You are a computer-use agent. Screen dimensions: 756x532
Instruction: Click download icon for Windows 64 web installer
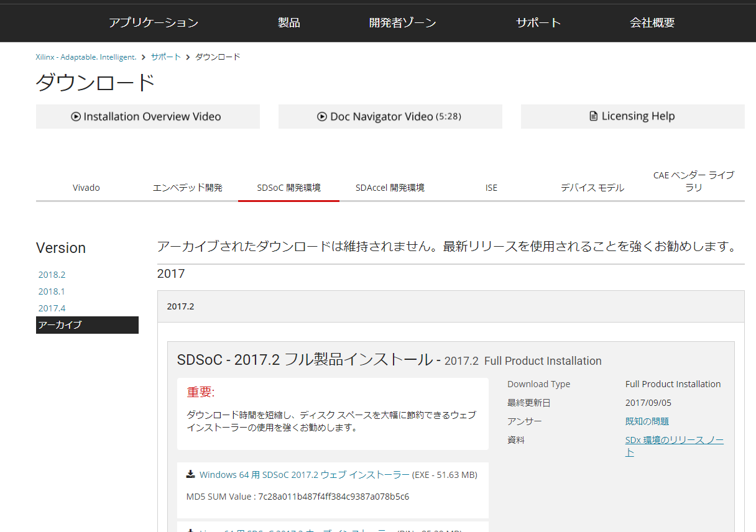coord(191,474)
